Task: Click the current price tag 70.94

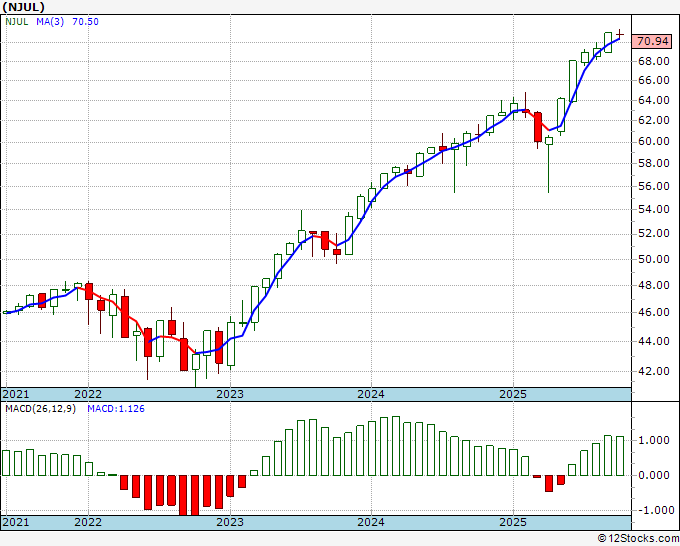Action: [x=653, y=41]
